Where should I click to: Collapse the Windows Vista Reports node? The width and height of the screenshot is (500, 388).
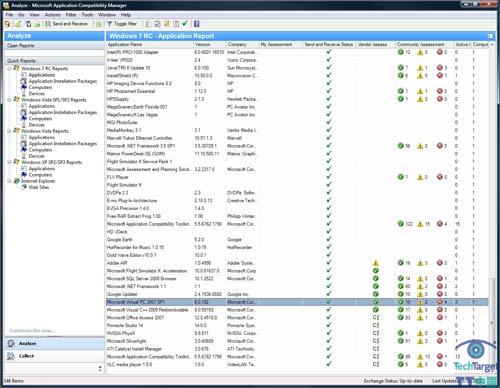coord(9,131)
